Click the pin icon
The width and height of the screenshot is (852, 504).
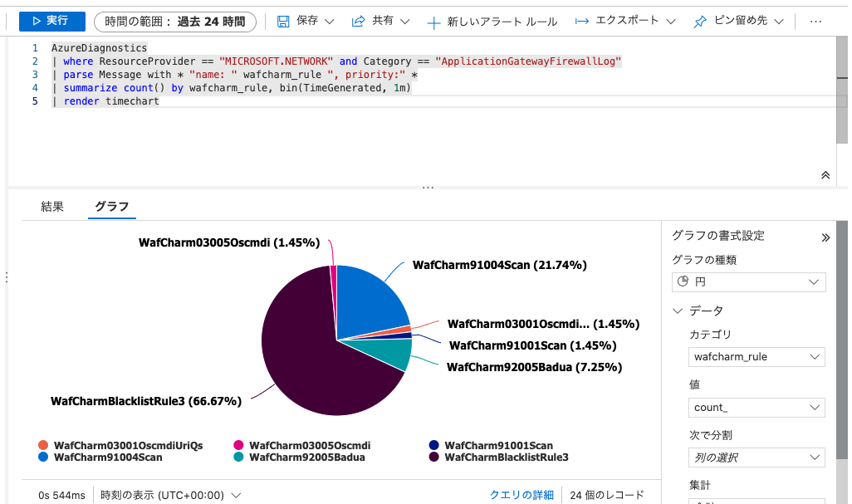700,22
